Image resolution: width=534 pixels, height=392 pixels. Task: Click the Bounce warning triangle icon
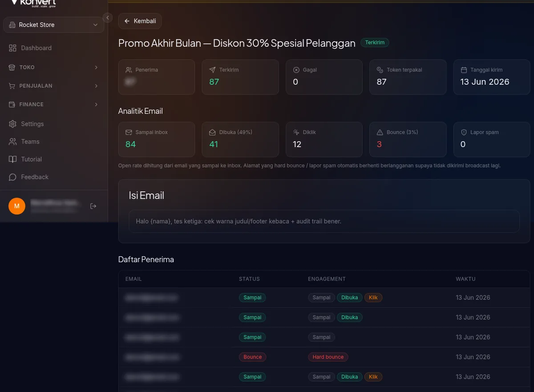[x=380, y=132]
